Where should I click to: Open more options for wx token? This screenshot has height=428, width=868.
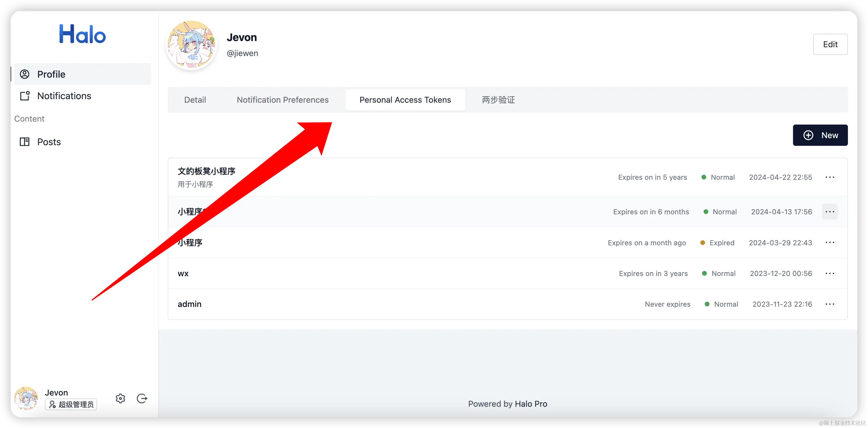[x=830, y=273]
